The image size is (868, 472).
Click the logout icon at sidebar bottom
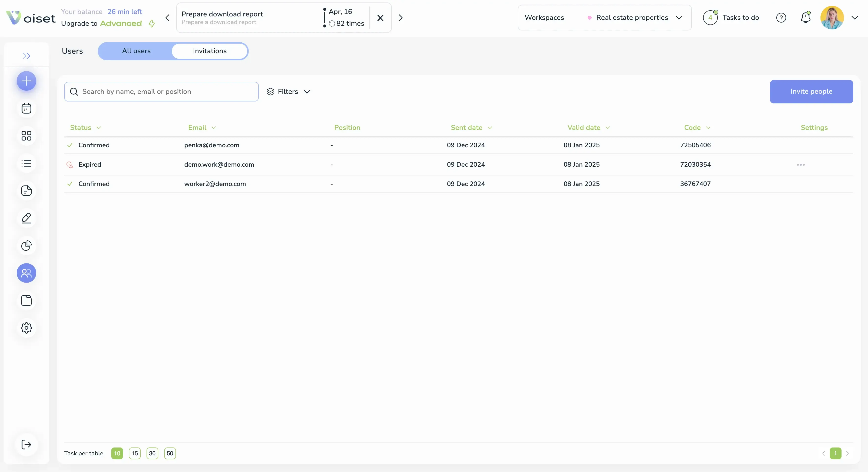[x=26, y=444]
